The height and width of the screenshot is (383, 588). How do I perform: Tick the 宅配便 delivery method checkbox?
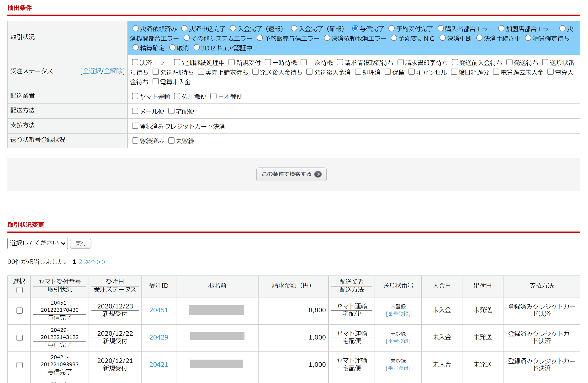(171, 111)
